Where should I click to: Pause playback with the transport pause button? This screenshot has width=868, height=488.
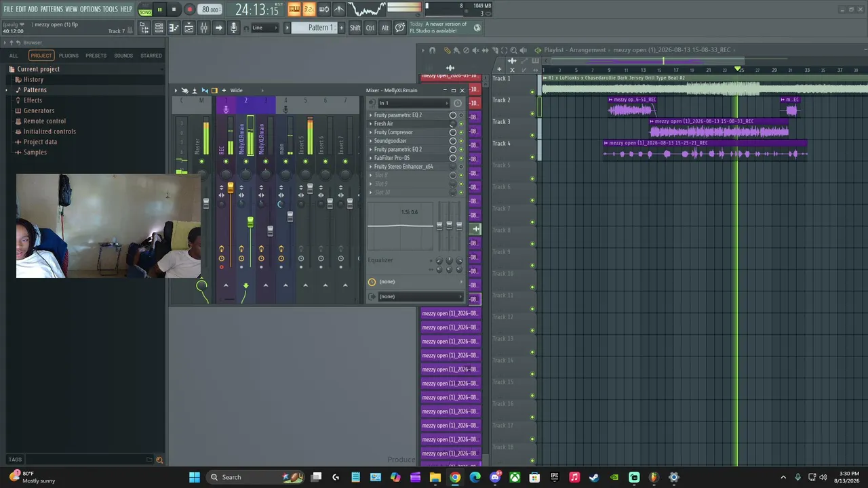tap(159, 9)
